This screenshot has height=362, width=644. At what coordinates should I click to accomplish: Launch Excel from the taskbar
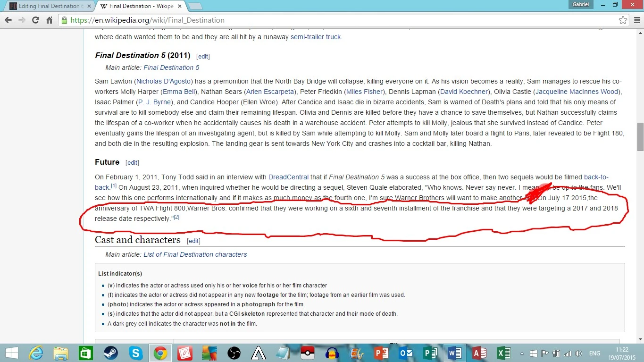[x=504, y=353]
